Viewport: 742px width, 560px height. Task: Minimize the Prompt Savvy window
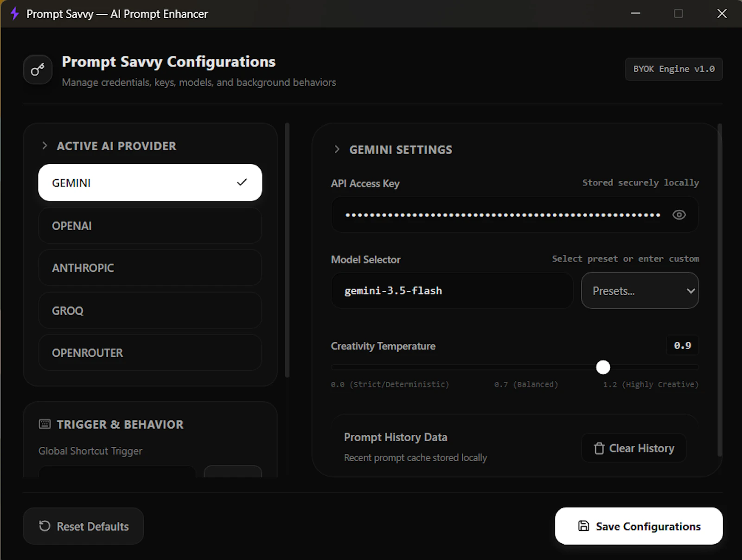[635, 13]
